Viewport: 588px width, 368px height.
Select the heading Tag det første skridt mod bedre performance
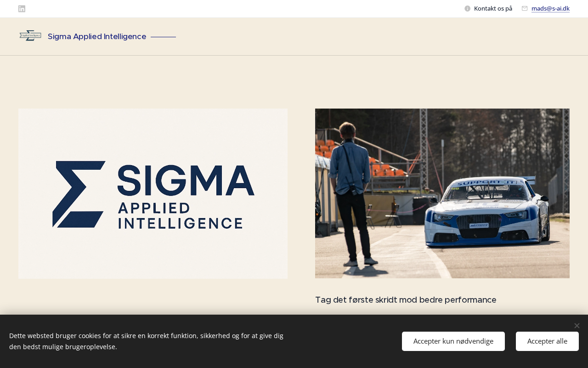click(406, 300)
